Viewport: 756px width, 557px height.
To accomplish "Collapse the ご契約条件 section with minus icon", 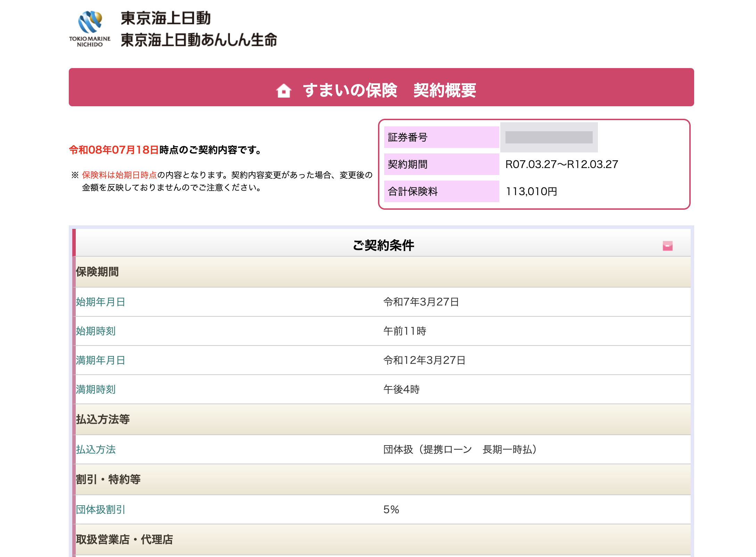I will tap(667, 246).
